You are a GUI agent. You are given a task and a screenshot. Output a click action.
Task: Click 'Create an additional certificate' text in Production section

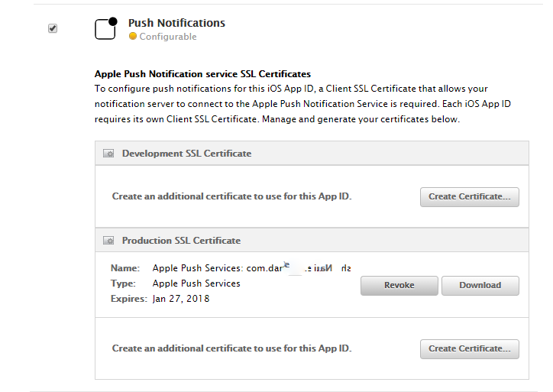tap(231, 348)
